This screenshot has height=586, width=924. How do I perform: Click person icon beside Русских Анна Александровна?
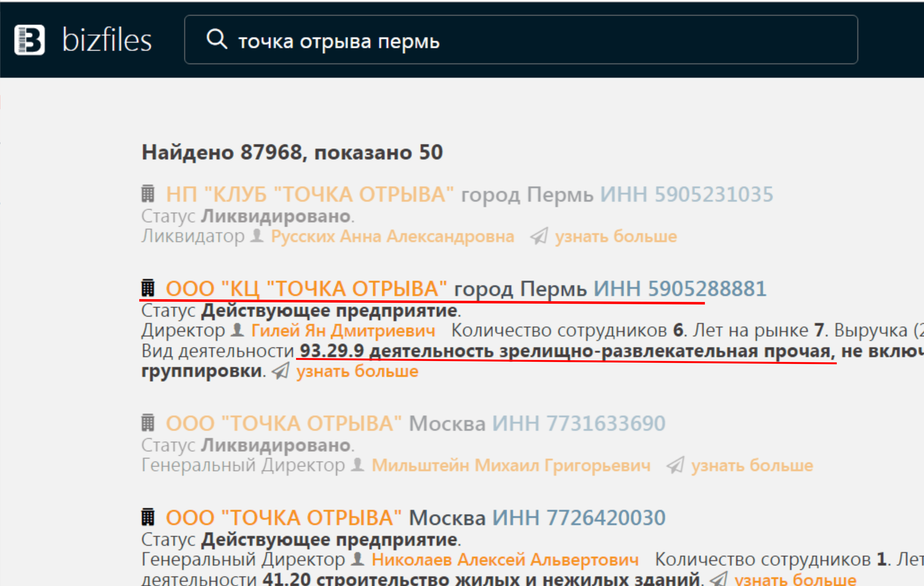257,236
